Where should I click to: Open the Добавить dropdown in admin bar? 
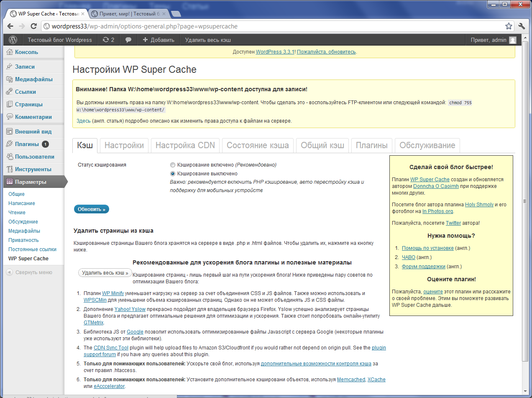pyautogui.click(x=158, y=40)
